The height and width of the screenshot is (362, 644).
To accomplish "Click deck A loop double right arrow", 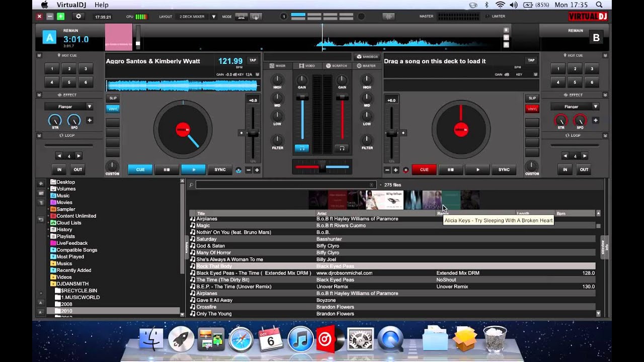I will 78,156.
